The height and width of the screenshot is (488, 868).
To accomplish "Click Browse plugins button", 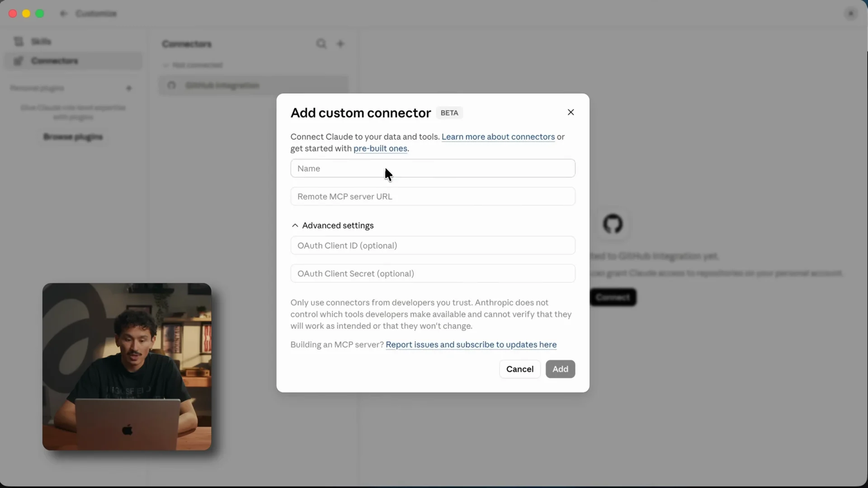I will pyautogui.click(x=73, y=137).
